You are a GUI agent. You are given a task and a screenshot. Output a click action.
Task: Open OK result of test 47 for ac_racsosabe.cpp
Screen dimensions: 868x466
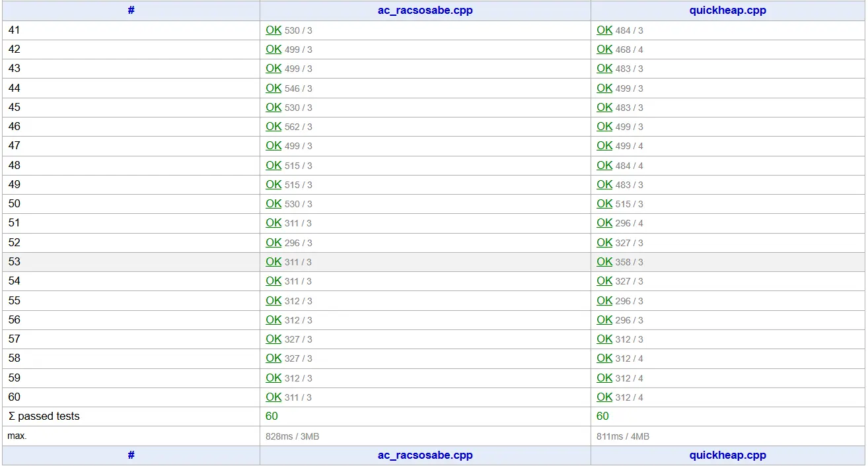coord(273,145)
